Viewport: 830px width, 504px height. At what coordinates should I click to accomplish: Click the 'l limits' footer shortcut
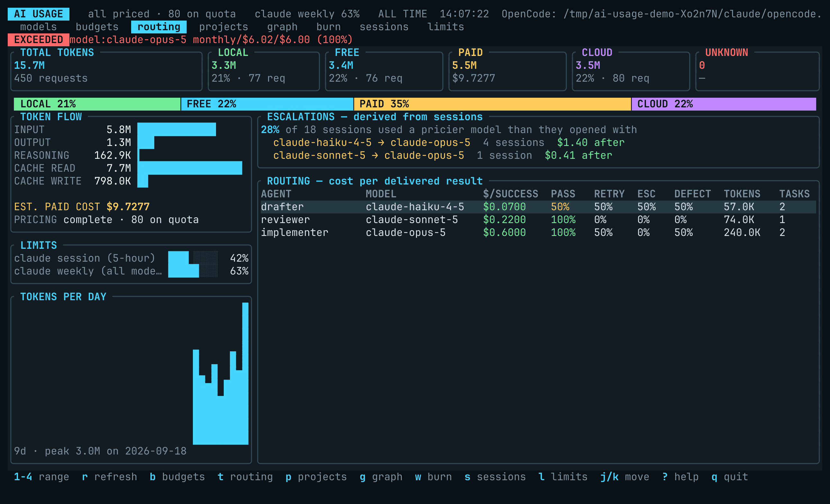coord(563,477)
